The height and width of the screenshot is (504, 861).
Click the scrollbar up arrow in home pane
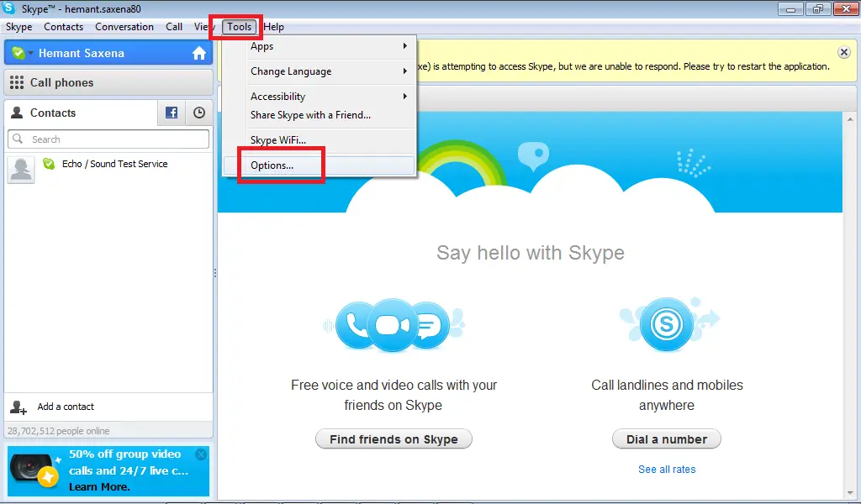pos(850,119)
